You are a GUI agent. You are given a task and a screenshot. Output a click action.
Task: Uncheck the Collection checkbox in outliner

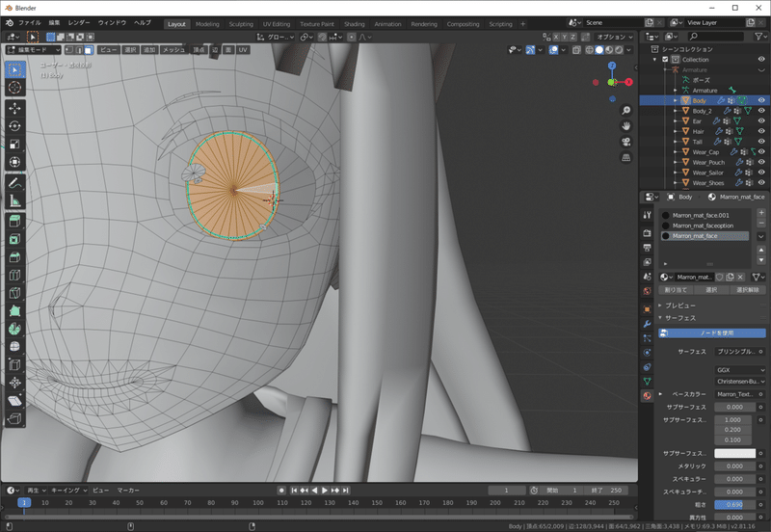pyautogui.click(x=665, y=59)
